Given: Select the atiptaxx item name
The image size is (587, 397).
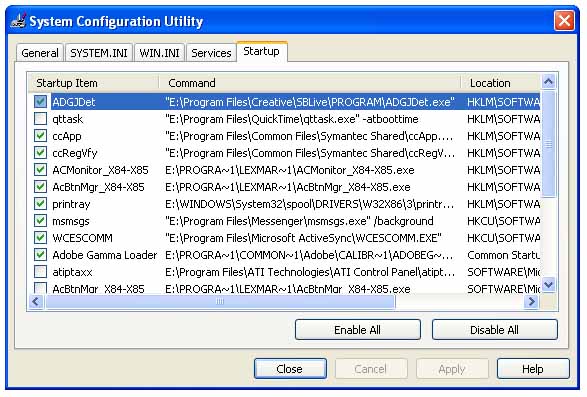Looking at the screenshot, I should [72, 272].
